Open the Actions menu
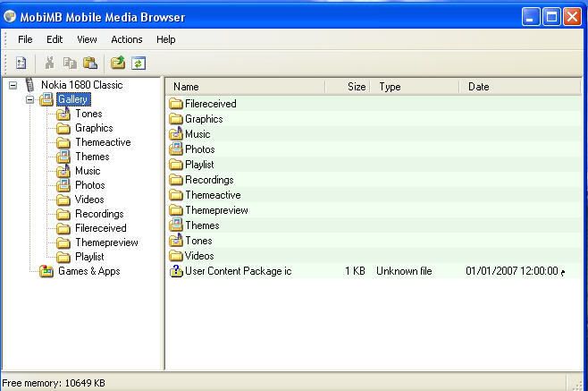Viewport: 588px width, 391px height. 127,39
